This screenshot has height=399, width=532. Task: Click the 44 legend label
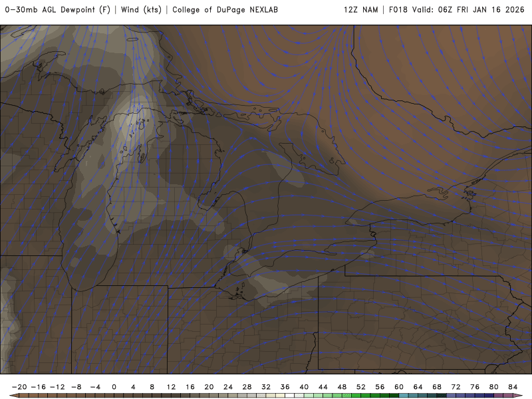[323, 387]
